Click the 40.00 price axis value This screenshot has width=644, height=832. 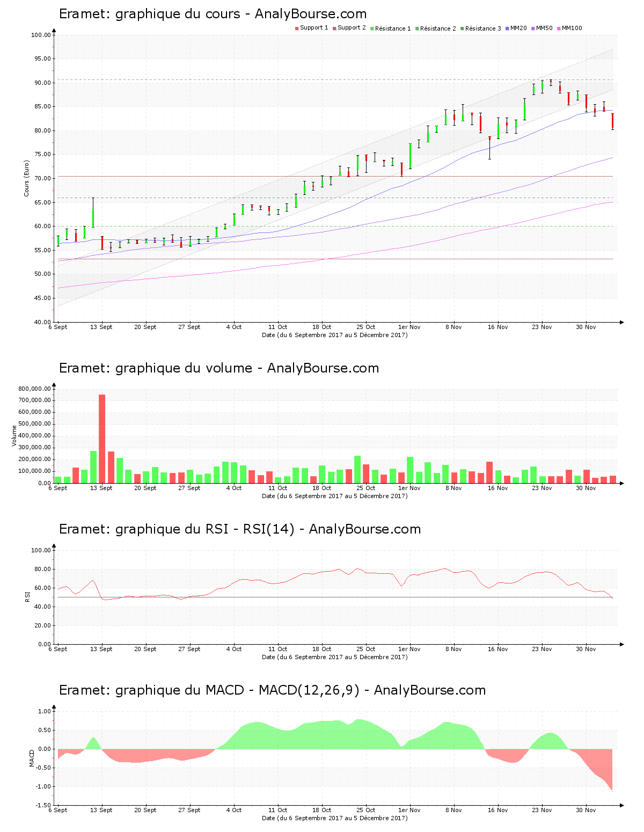pyautogui.click(x=43, y=322)
